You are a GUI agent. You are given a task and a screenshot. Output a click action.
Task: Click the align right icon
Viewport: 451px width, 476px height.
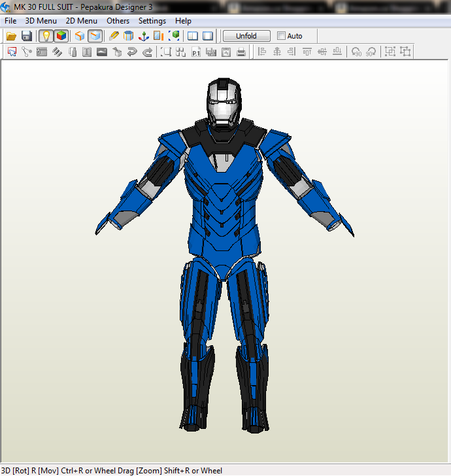click(292, 52)
